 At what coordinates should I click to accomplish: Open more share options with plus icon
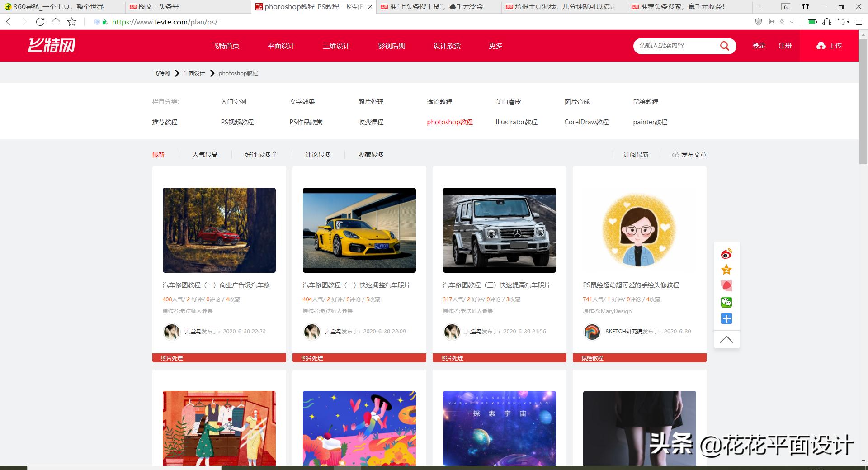pos(726,318)
